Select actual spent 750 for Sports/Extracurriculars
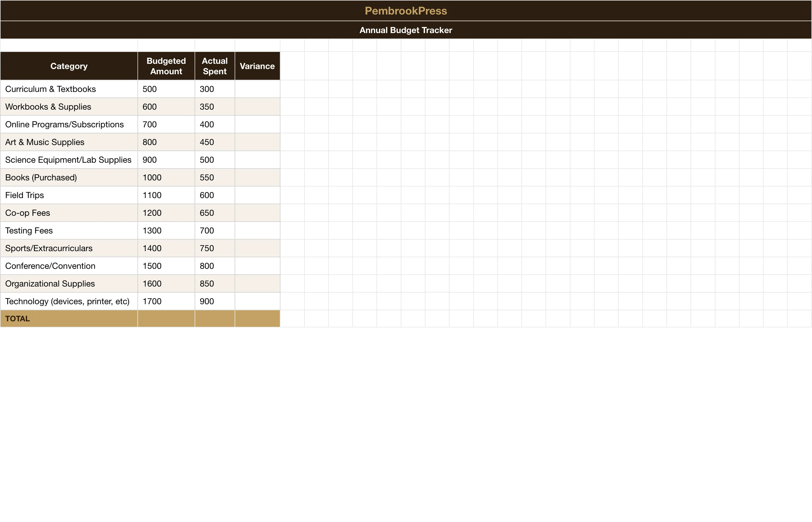 point(215,248)
